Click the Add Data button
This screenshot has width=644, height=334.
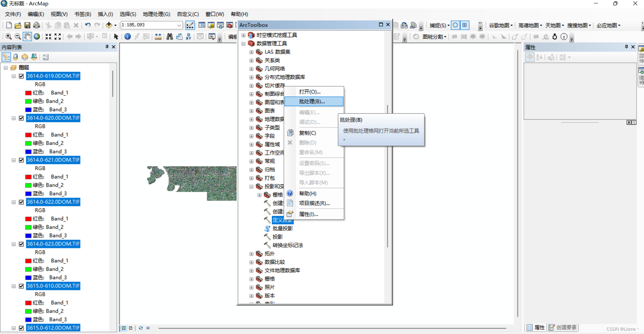pos(109,25)
